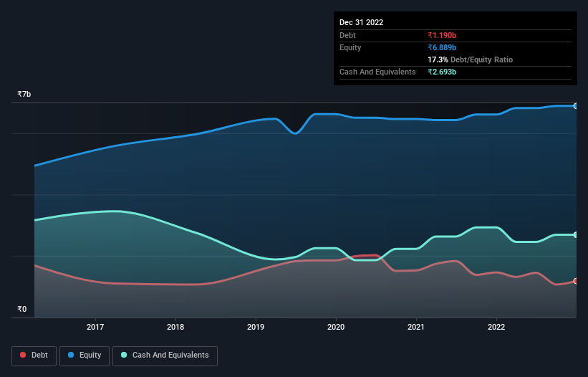The height and width of the screenshot is (377, 588).
Task: Select the blue Equity endpoint marker
Action: 576,106
